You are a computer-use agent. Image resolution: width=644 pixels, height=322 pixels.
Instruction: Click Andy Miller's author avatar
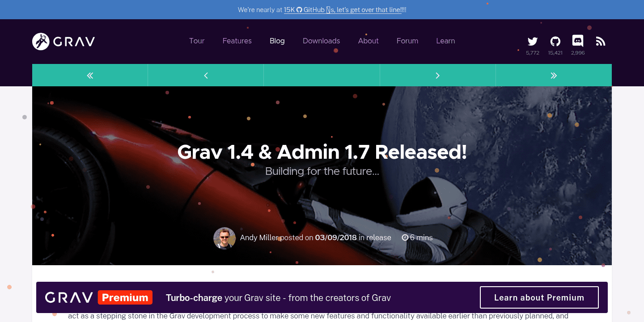tap(225, 238)
